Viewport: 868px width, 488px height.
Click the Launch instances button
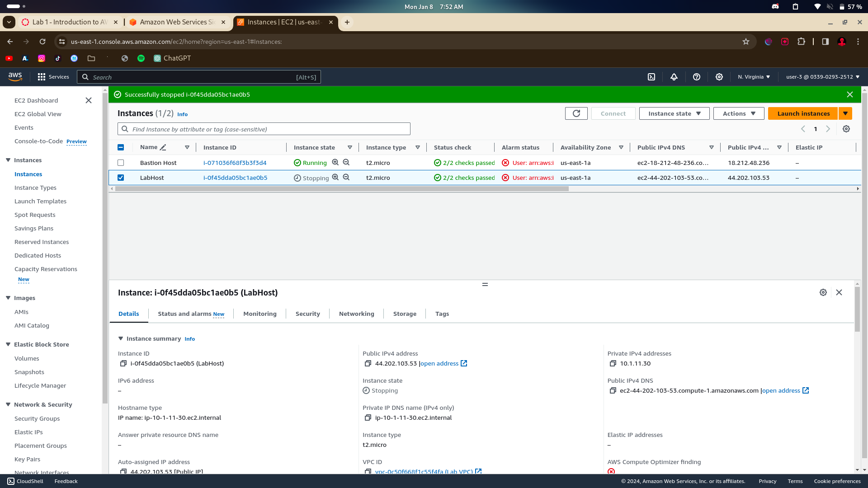coord(803,113)
